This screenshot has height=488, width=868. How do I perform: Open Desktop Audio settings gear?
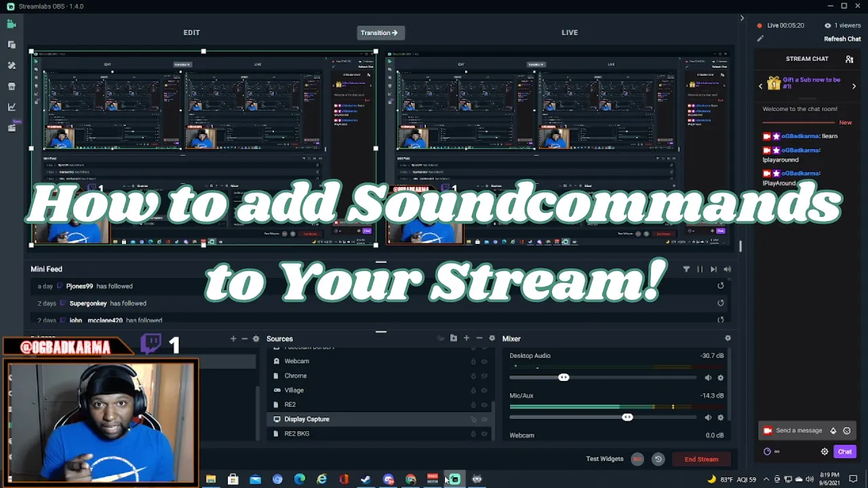click(x=720, y=378)
